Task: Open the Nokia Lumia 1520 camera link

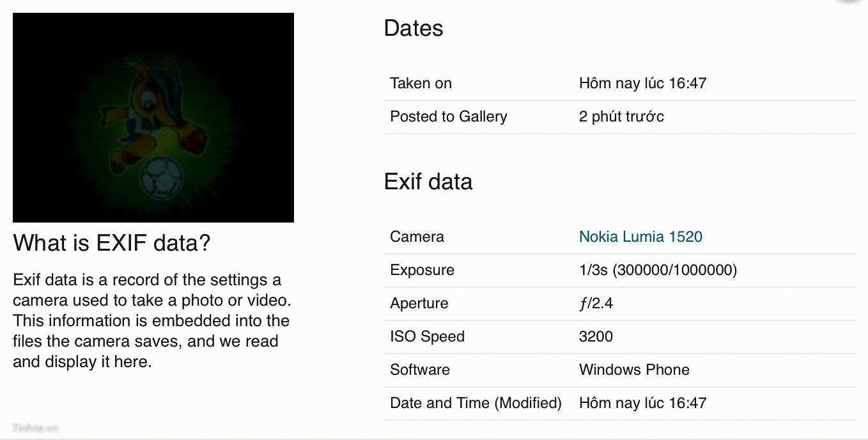Action: pos(640,237)
